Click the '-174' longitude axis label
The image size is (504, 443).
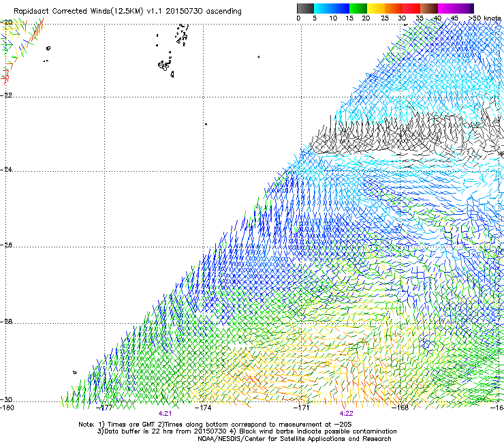[x=203, y=408]
